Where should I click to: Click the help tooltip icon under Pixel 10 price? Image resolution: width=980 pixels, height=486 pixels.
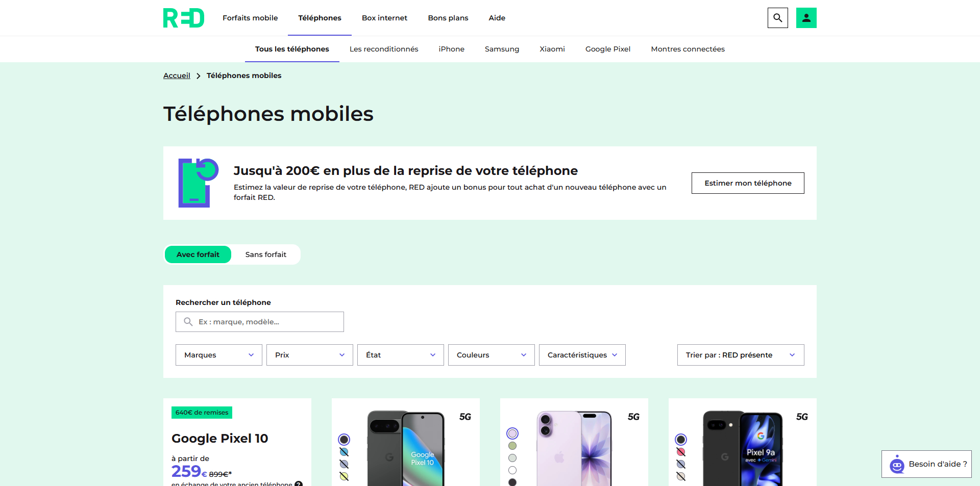[299, 483]
